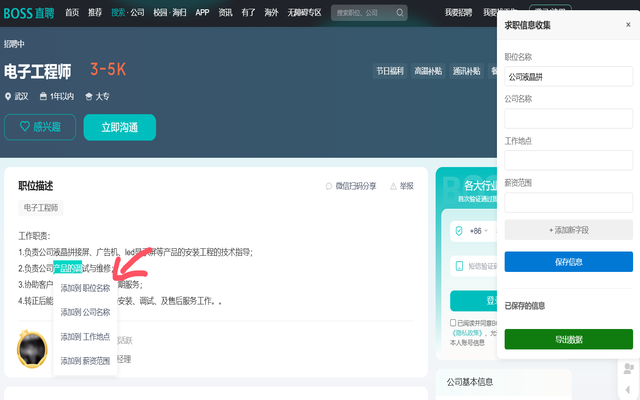This screenshot has height=400, width=640.
Task: Choose 添加到 公司名称 in context menu
Action: 85,312
